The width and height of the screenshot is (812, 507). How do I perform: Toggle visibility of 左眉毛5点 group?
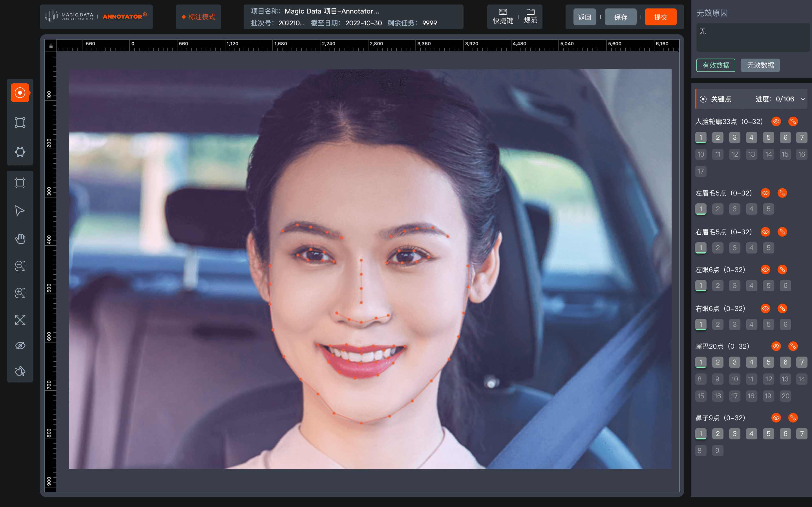765,193
